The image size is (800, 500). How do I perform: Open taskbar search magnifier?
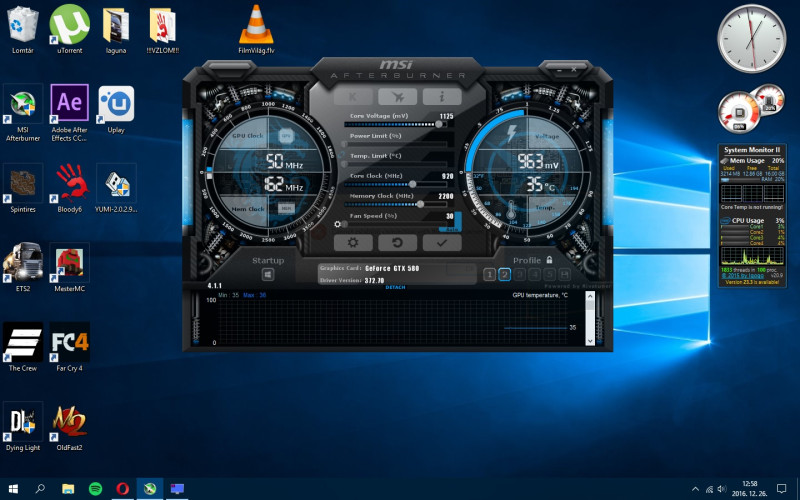pyautogui.click(x=40, y=489)
